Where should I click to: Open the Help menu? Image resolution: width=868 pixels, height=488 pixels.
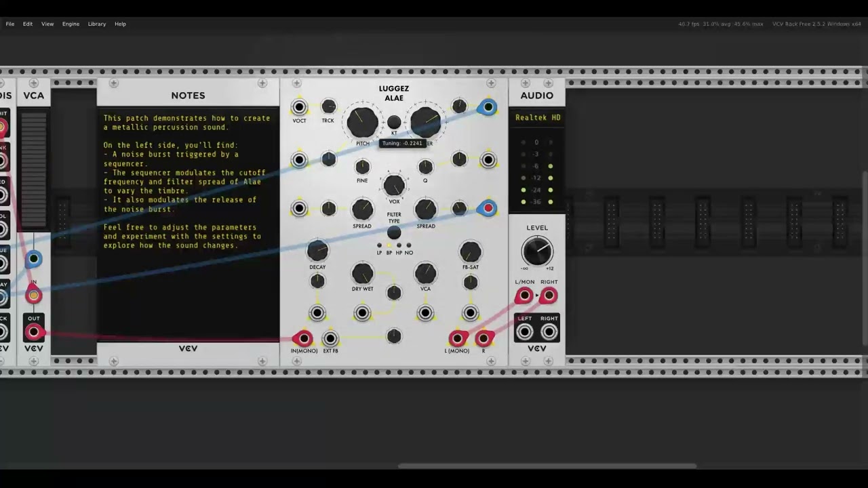(120, 24)
